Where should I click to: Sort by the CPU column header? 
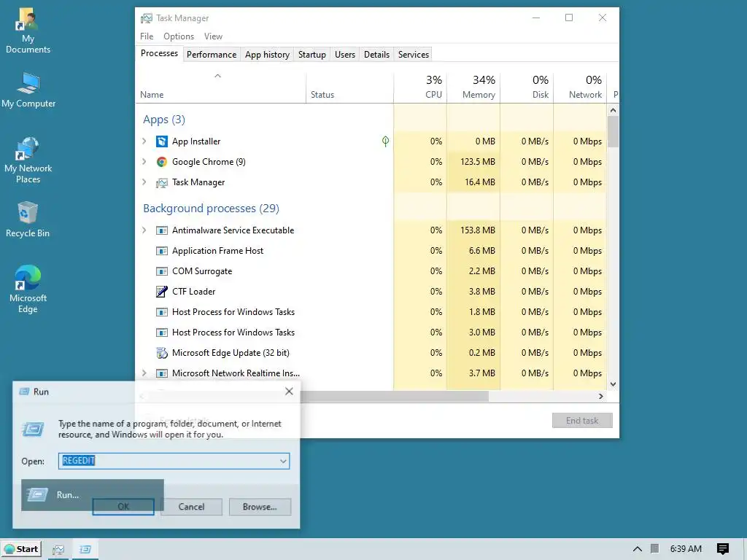(421, 87)
